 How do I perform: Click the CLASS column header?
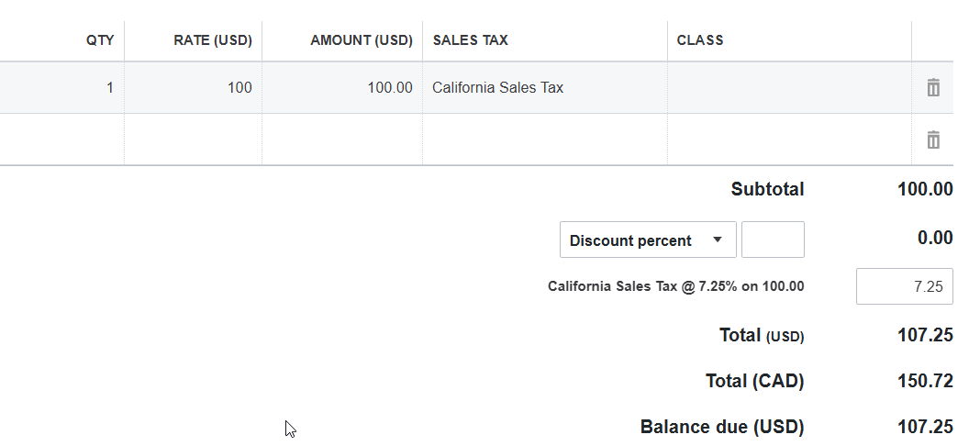(x=700, y=40)
